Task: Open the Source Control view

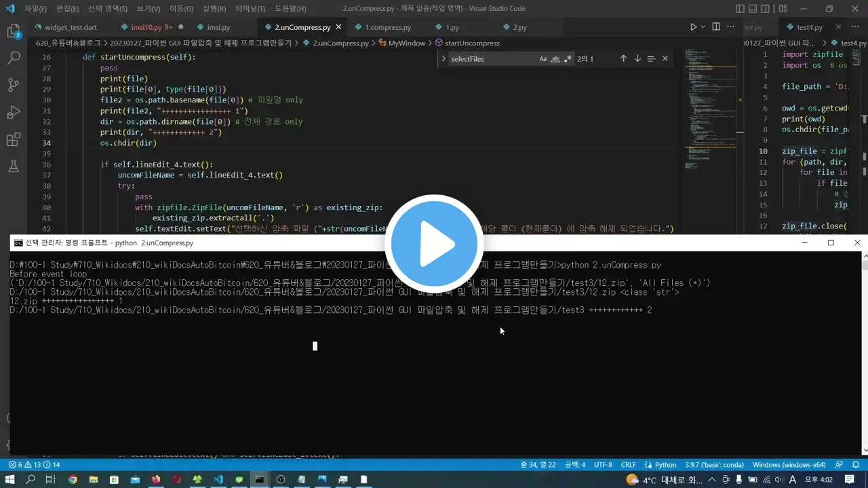Action: coord(13,85)
